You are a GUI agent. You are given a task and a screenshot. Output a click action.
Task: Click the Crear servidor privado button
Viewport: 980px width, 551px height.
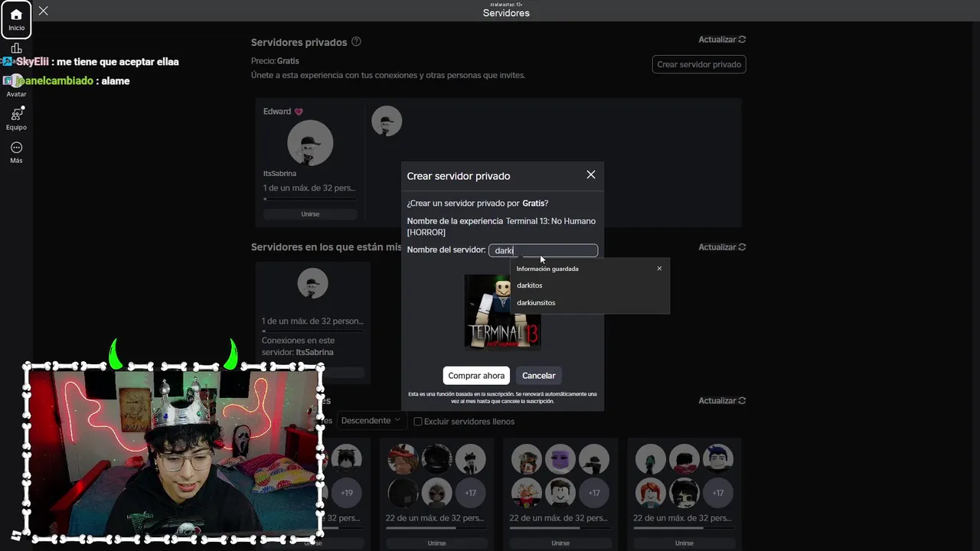tap(699, 64)
